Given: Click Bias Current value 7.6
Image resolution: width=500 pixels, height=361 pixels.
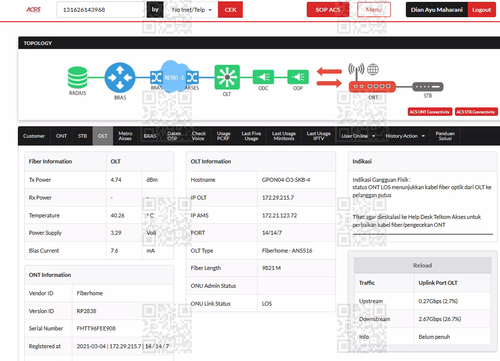Looking at the screenshot, I should (114, 251).
